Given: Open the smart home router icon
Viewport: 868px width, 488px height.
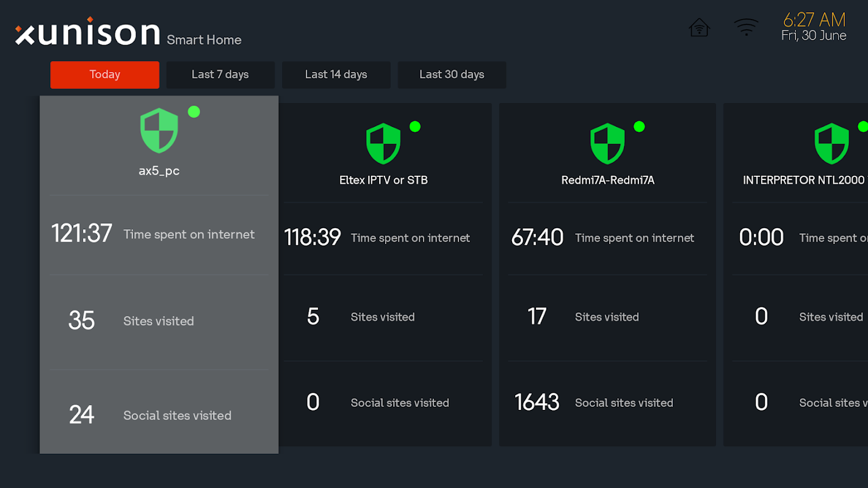Looking at the screenshot, I should coord(700,28).
